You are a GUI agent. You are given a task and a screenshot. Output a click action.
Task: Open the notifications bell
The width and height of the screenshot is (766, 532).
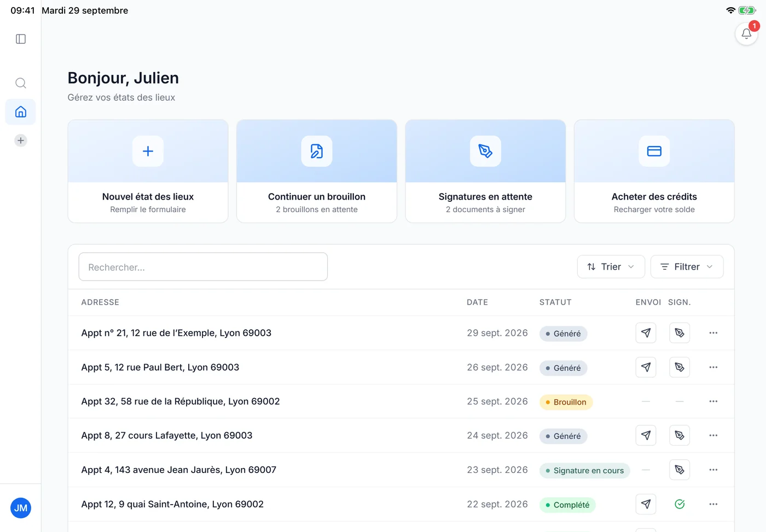(746, 34)
